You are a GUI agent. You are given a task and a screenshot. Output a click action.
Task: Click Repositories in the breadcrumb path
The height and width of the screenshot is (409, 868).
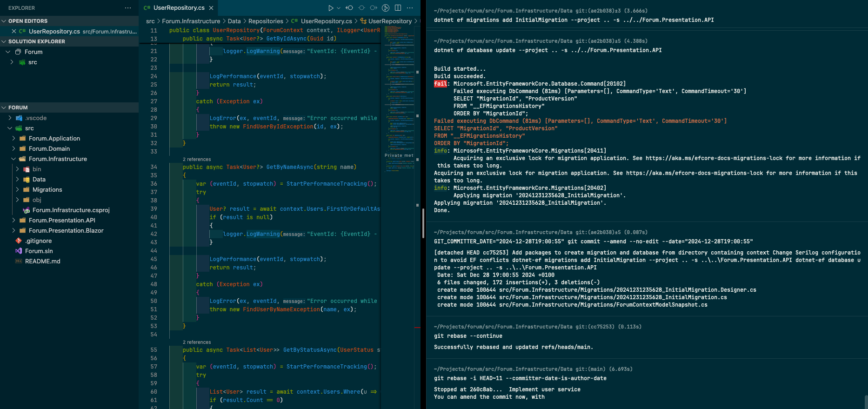(266, 21)
